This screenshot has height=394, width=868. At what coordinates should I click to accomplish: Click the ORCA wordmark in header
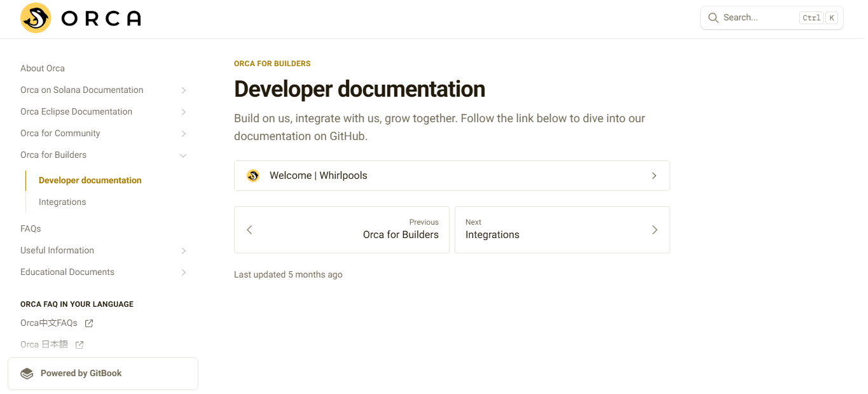[101, 18]
